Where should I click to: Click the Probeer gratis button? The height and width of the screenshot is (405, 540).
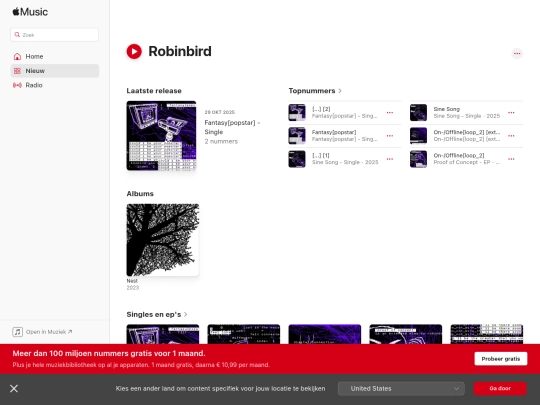coord(500,359)
